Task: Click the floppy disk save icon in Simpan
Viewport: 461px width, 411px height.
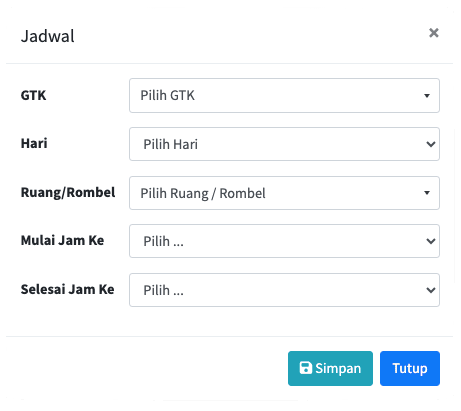Action: tap(306, 368)
